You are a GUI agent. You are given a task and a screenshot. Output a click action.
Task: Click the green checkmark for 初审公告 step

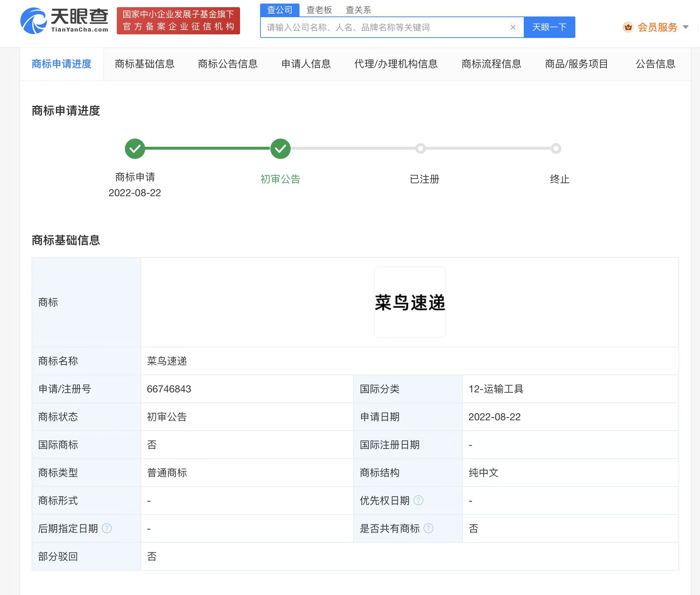point(281,149)
